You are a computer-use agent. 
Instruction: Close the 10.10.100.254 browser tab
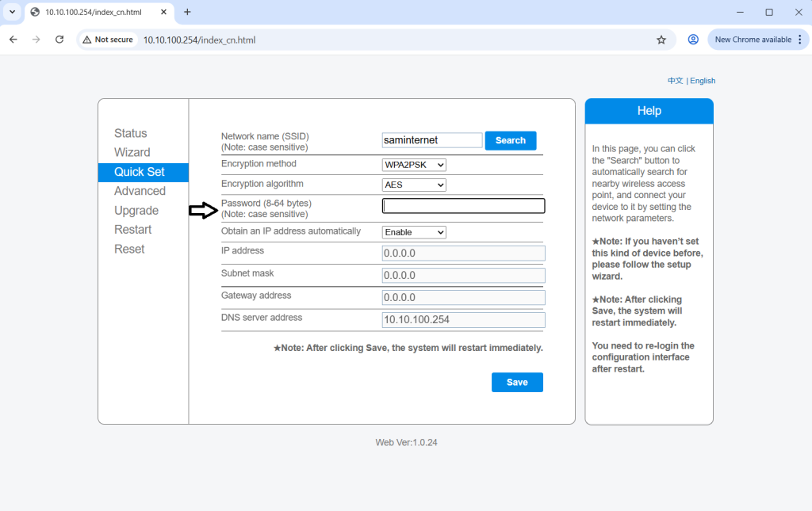coord(163,12)
